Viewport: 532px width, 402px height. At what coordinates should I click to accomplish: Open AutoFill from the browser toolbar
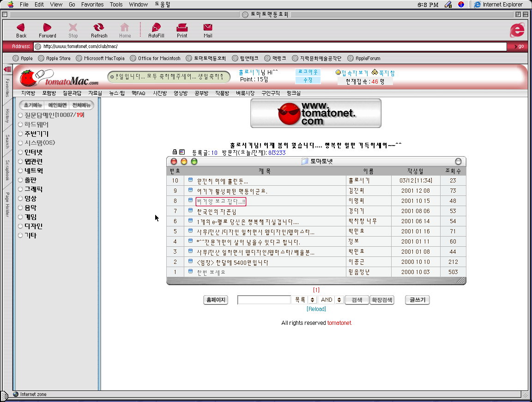[156, 28]
